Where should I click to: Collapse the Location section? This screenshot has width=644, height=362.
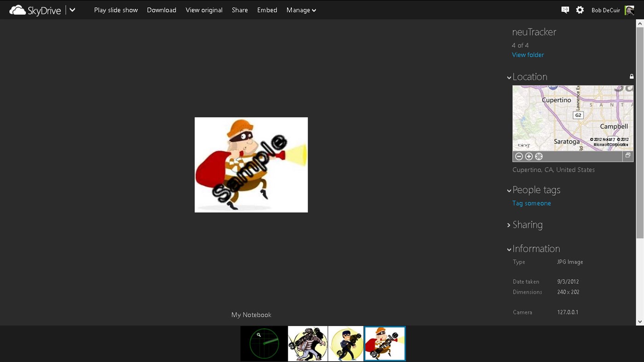(509, 77)
